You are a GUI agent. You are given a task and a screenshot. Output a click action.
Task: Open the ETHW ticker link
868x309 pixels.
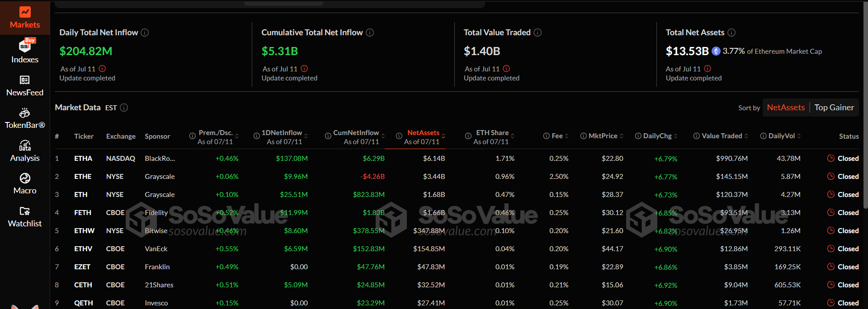point(85,231)
